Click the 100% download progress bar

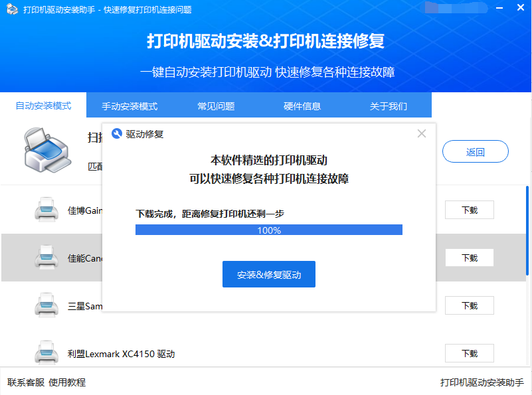coord(269,229)
